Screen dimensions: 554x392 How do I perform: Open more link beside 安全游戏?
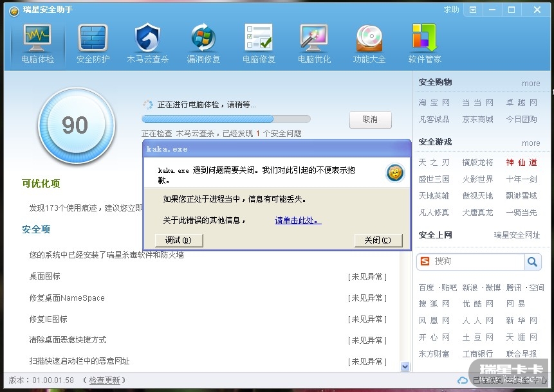(531, 143)
